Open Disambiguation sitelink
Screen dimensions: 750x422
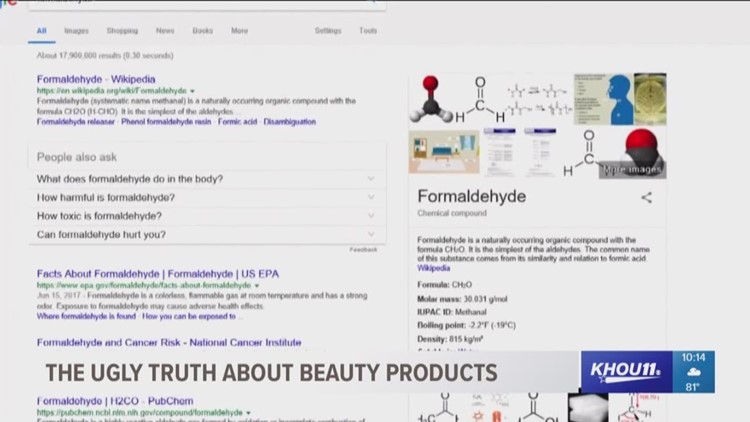(x=289, y=122)
